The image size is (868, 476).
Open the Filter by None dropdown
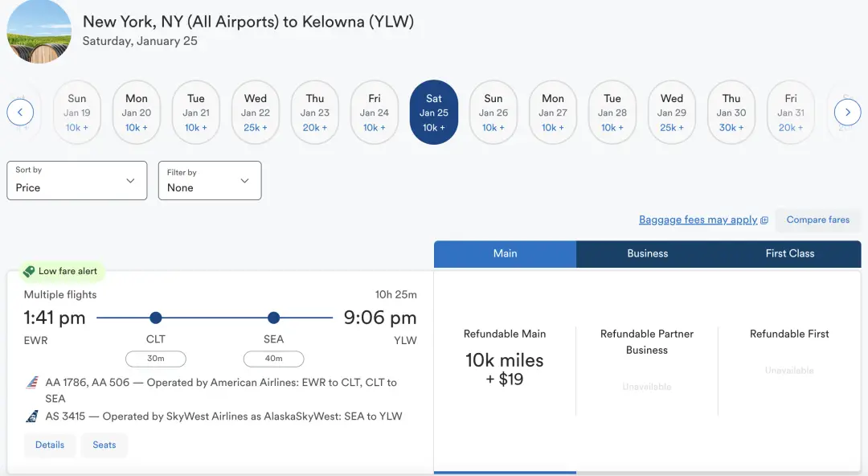pyautogui.click(x=210, y=180)
